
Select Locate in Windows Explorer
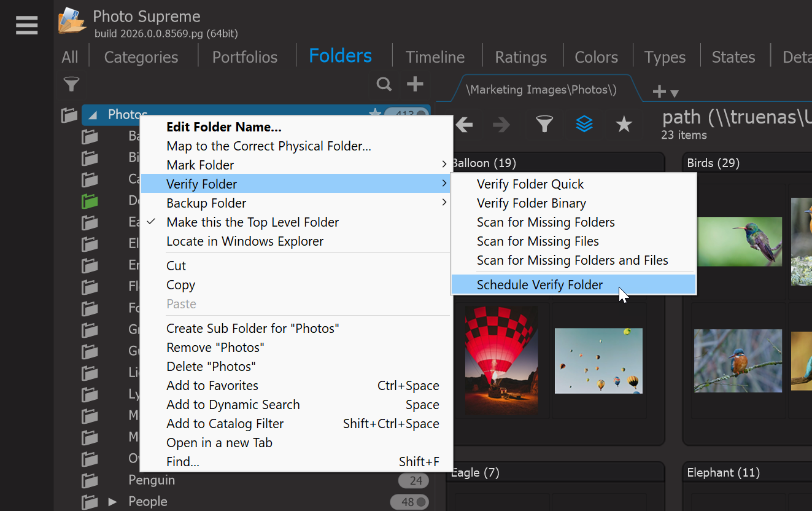(297, 241)
